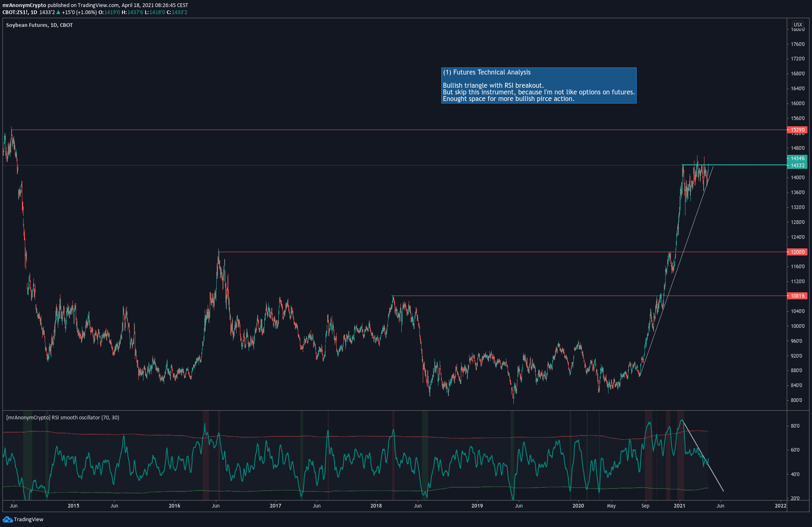Click the H:1437'6 high value in header
812x527 pixels.
132,12
